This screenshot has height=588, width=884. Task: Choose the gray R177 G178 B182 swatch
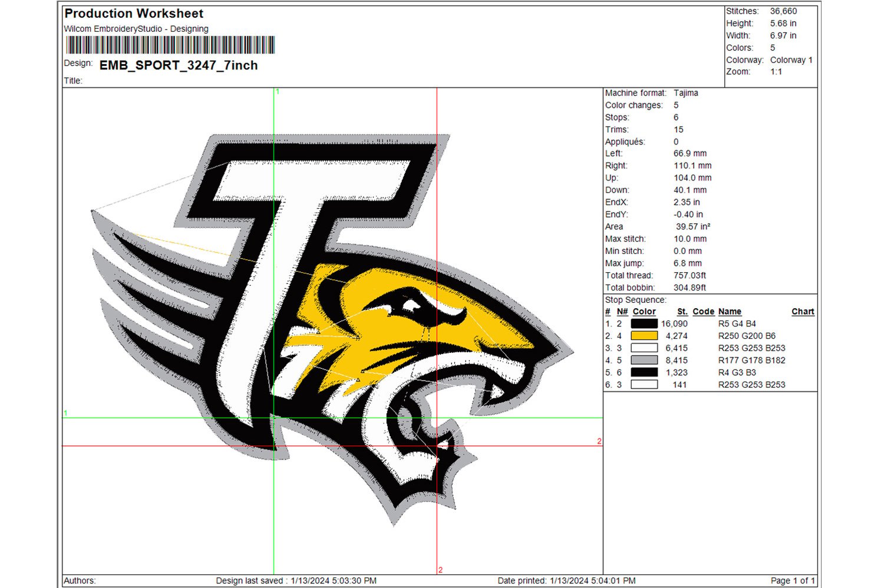point(644,360)
